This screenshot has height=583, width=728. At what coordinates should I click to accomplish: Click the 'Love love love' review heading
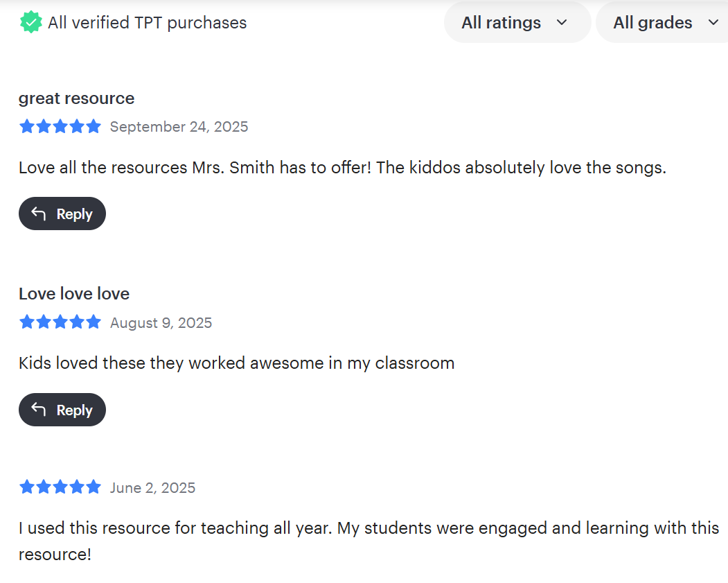coord(74,294)
